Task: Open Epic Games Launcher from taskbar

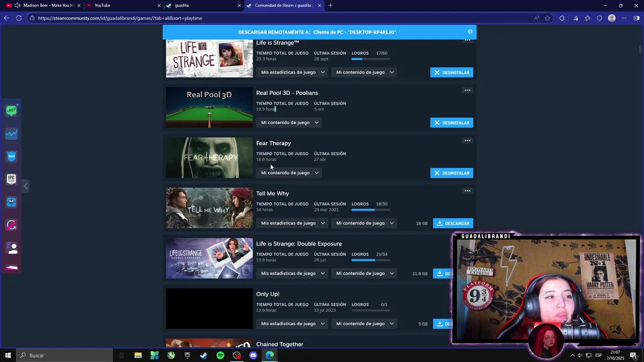Action: (187, 355)
